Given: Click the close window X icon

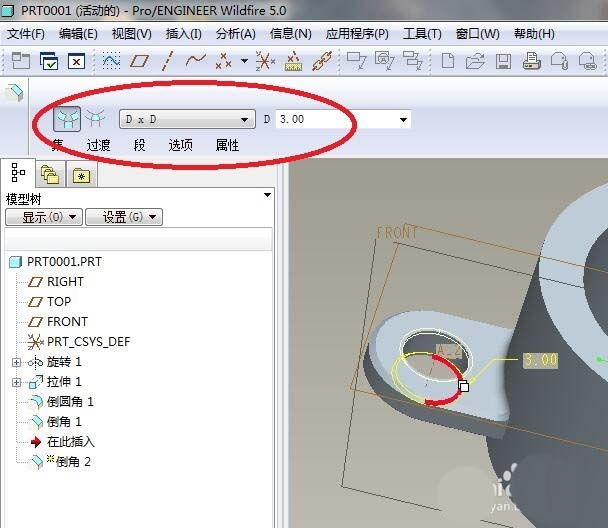Looking at the screenshot, I should click(76, 61).
